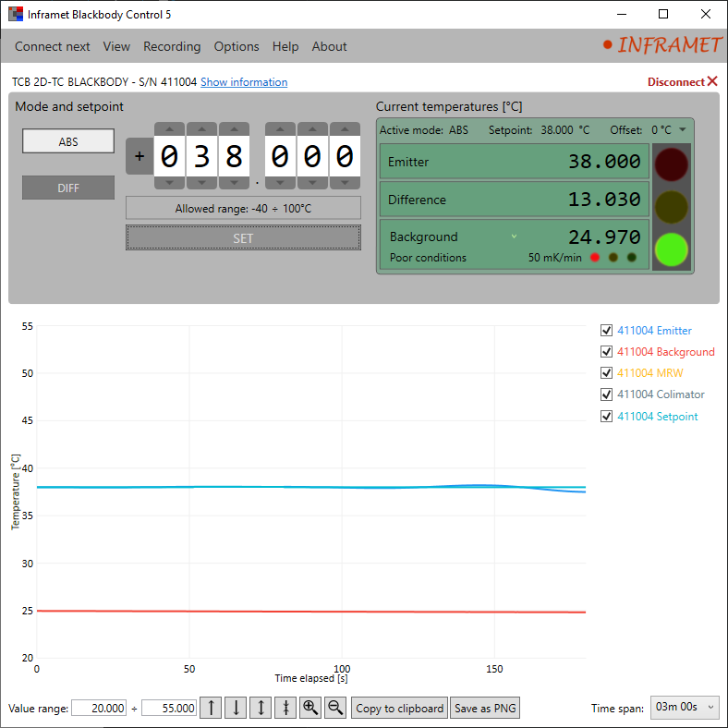This screenshot has width=728, height=728.
Task: Open the Recording menu
Action: point(172,46)
